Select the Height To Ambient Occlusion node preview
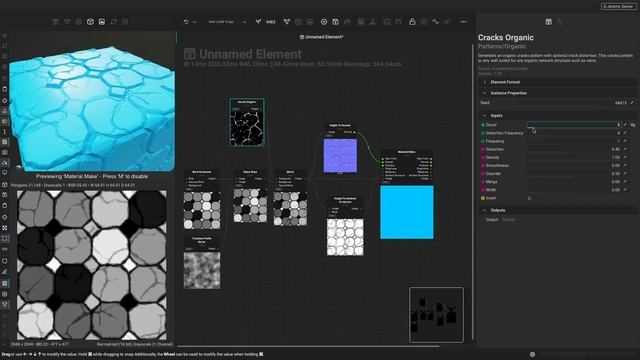The height and width of the screenshot is (360, 640). click(345, 237)
